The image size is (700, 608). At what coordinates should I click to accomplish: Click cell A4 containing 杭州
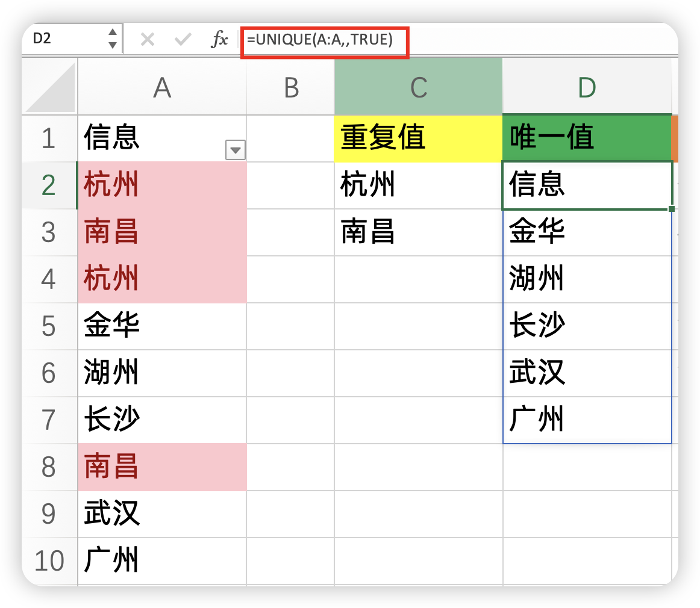click(x=162, y=279)
